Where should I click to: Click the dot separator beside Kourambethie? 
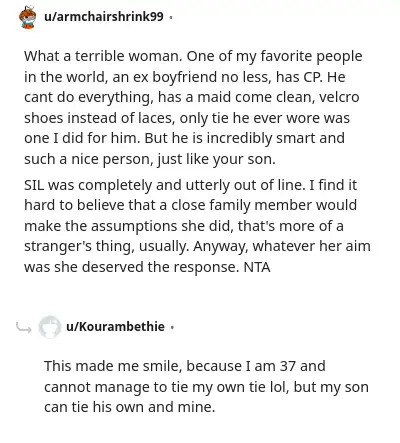click(x=172, y=327)
